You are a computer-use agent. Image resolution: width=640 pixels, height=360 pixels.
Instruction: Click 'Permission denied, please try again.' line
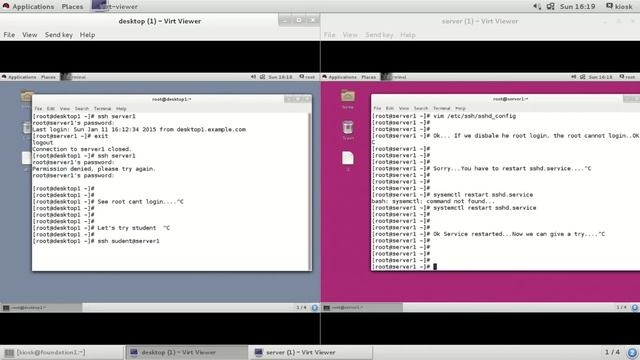tap(93, 169)
